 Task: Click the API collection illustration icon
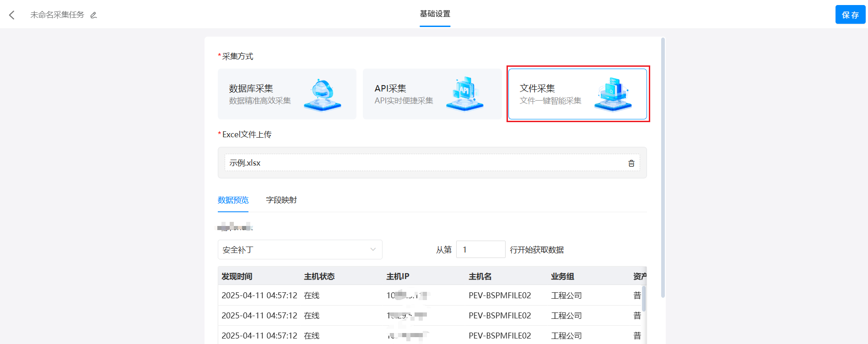[x=464, y=94]
